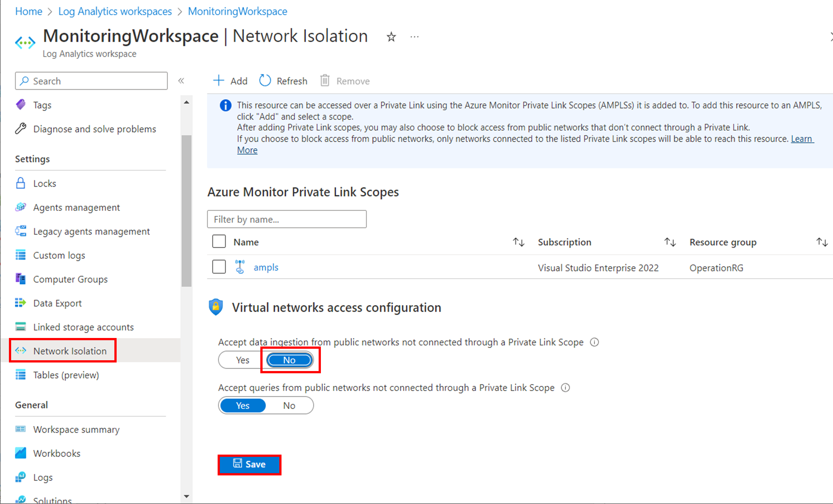The height and width of the screenshot is (504, 833).
Task: Click the Filter by name field
Action: pyautogui.click(x=286, y=219)
